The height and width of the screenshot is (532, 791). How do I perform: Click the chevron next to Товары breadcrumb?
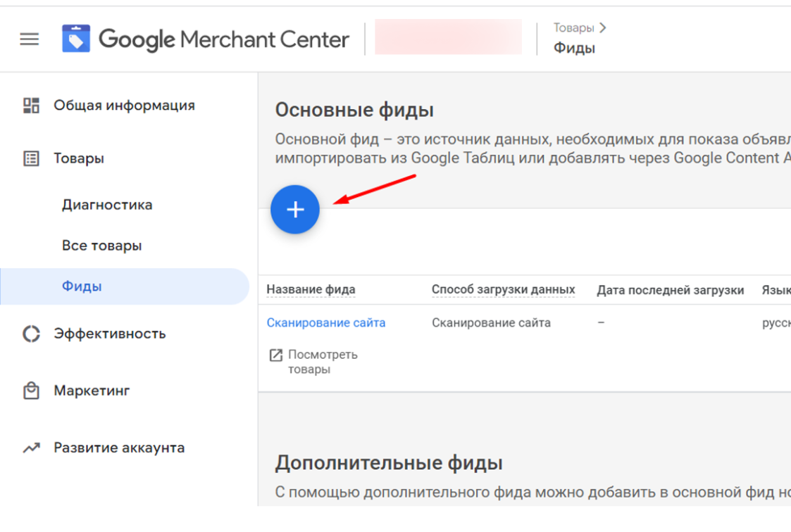click(602, 27)
